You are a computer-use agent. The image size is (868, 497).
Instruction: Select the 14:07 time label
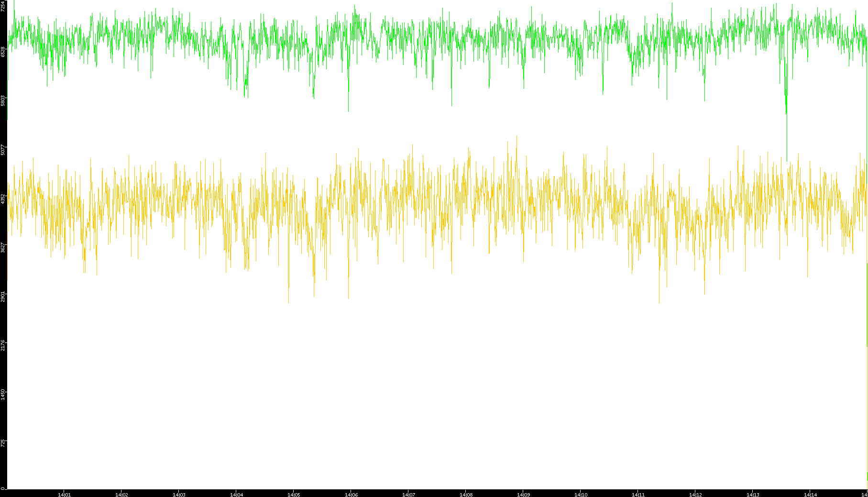[408, 495]
